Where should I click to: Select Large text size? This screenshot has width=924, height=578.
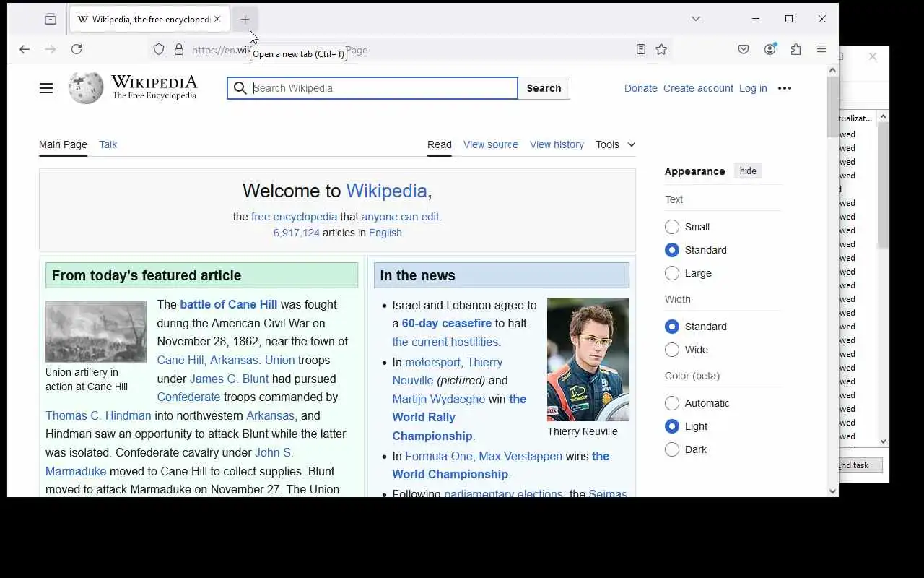(672, 273)
